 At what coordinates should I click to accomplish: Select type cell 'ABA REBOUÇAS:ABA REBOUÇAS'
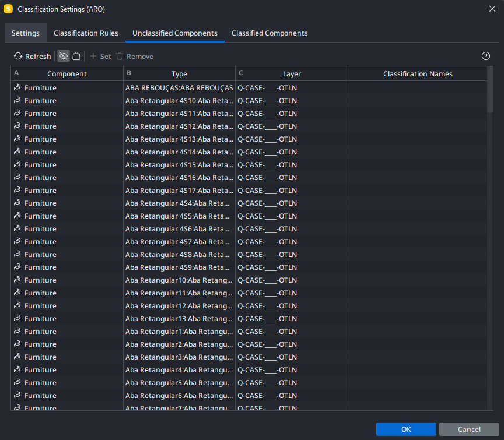179,87
